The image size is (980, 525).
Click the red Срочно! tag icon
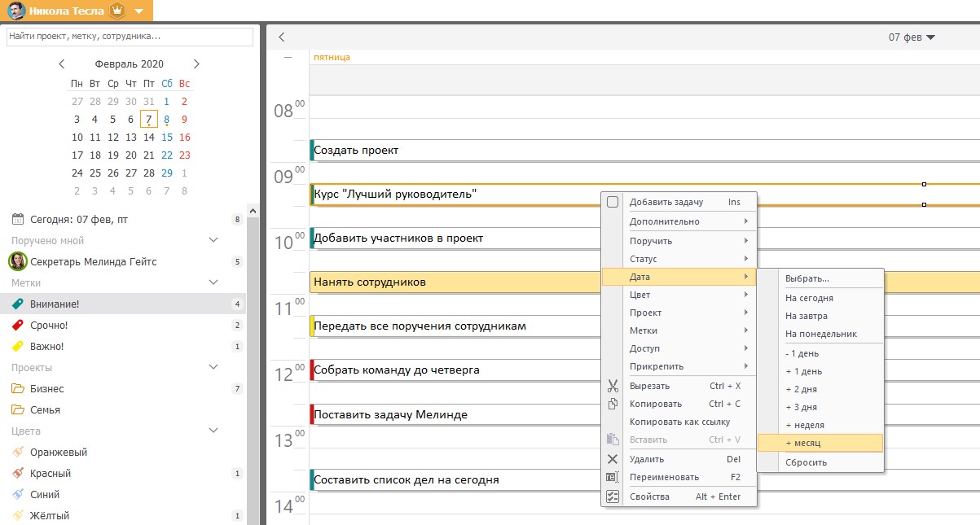tap(17, 326)
